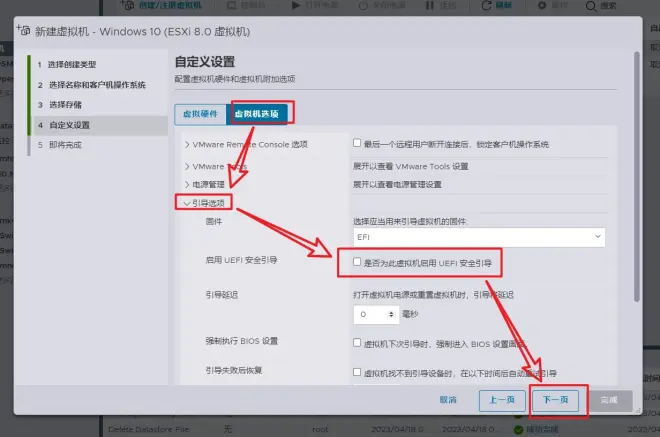Image resolution: width=660 pixels, height=437 pixels.
Task: Click the '展开以查看 VMware Tools 设置' text
Action: click(410, 166)
